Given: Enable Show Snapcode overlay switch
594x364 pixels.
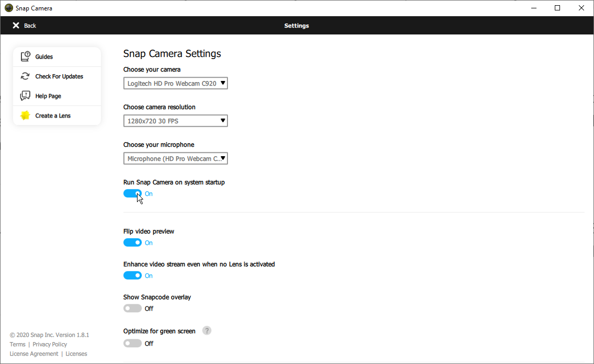Looking at the screenshot, I should click(x=132, y=309).
